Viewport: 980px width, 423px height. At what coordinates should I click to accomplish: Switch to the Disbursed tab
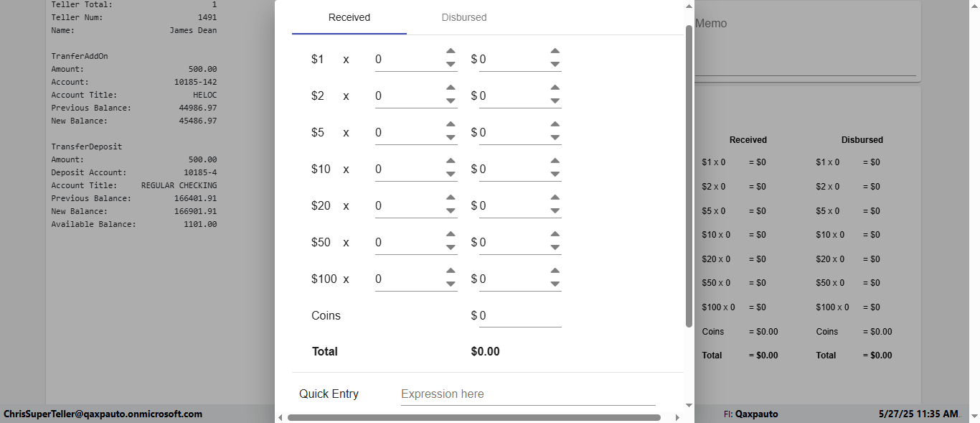464,17
